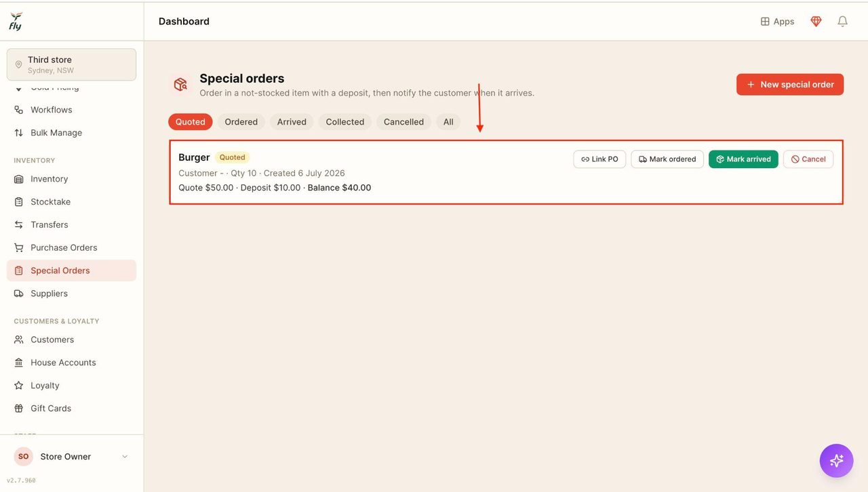This screenshot has width=868, height=492.
Task: Click the Quoted status badge on Burger
Action: pos(232,157)
